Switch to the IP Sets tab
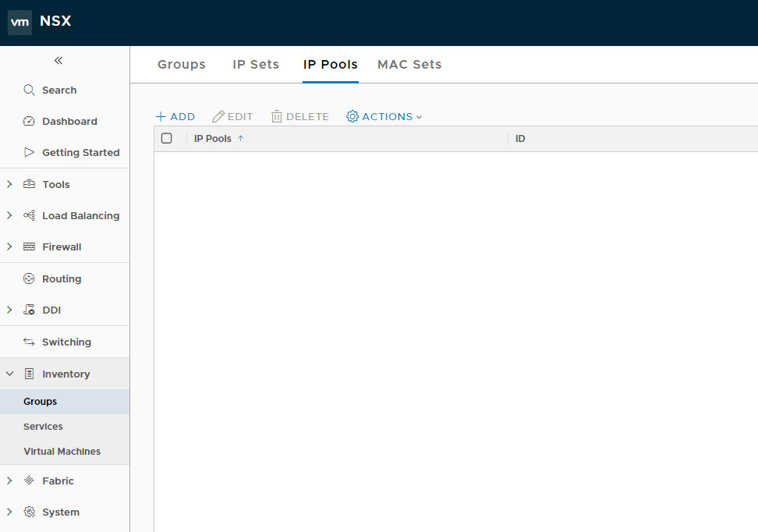 pyautogui.click(x=256, y=65)
